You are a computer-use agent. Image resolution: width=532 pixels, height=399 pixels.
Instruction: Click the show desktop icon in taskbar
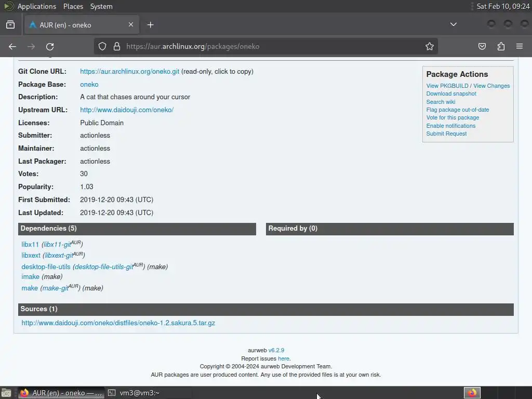click(x=6, y=393)
